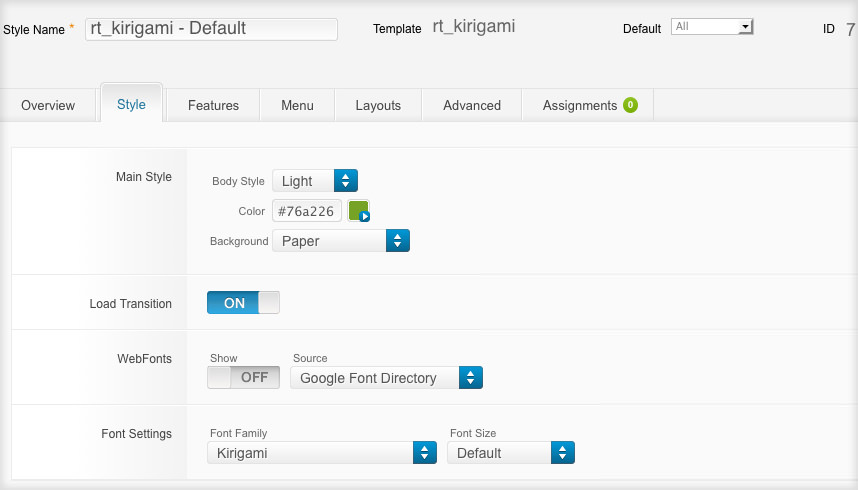Click the color hex code field
The image size is (858, 490).
pyautogui.click(x=307, y=211)
